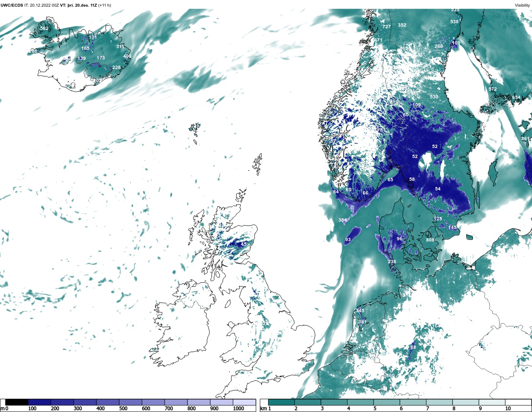Click the 300–400 m legend color swatch
This screenshot has width=532, height=412.
coord(85,402)
